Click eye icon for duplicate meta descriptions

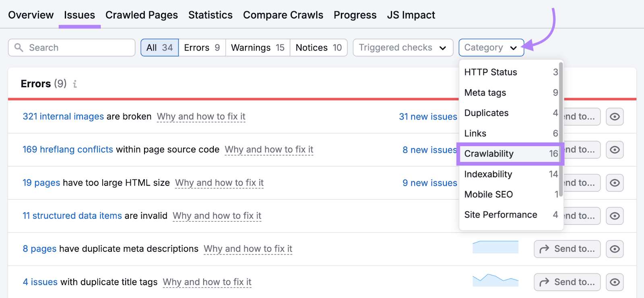(615, 249)
